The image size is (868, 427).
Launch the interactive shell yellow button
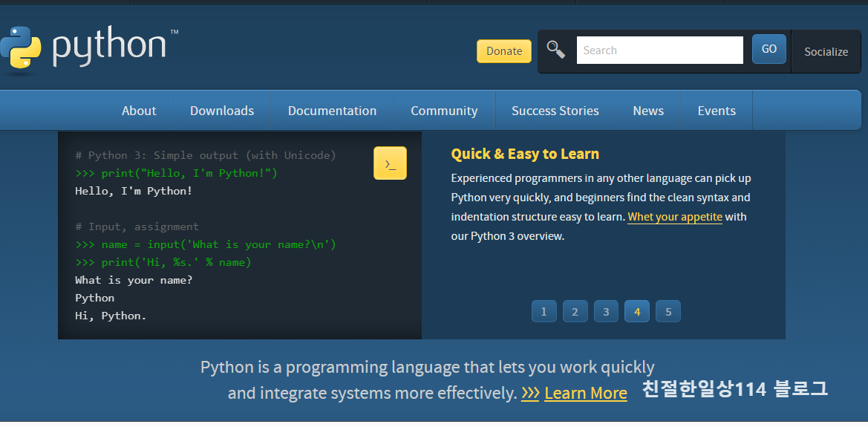tap(391, 163)
